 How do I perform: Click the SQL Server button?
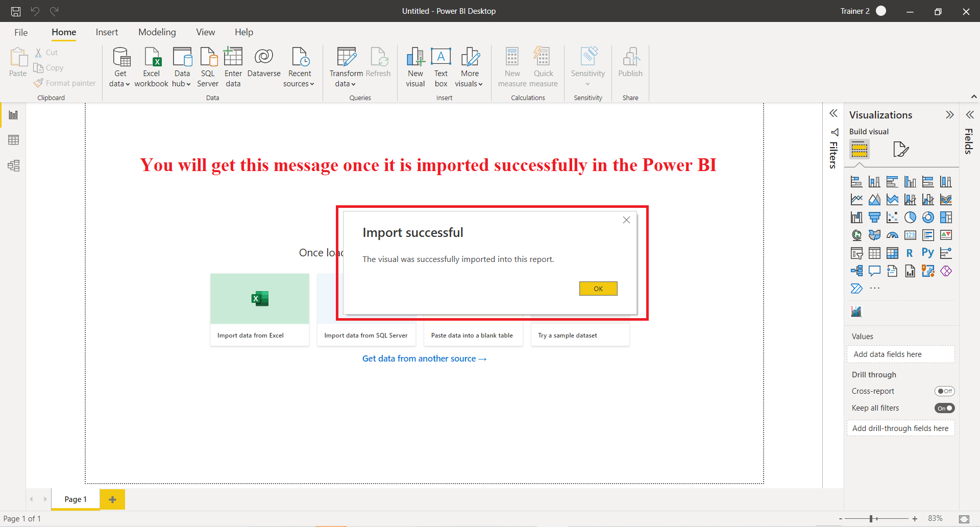208,67
